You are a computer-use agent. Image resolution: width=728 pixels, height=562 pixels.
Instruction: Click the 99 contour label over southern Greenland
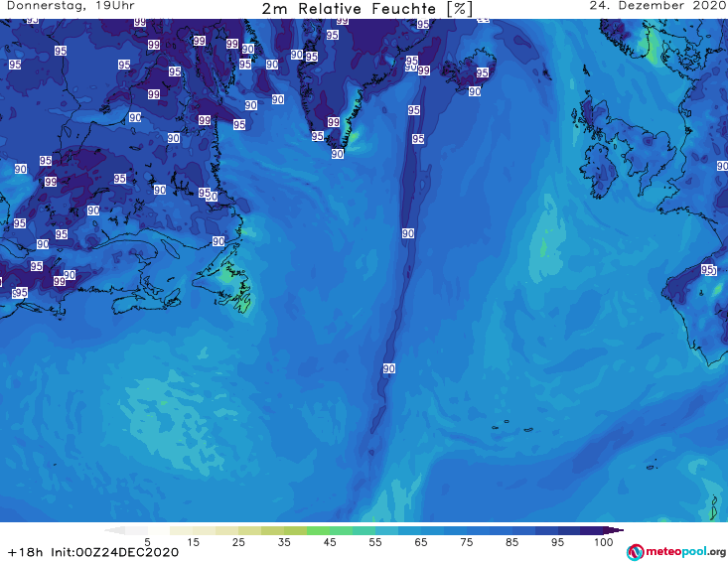(334, 122)
